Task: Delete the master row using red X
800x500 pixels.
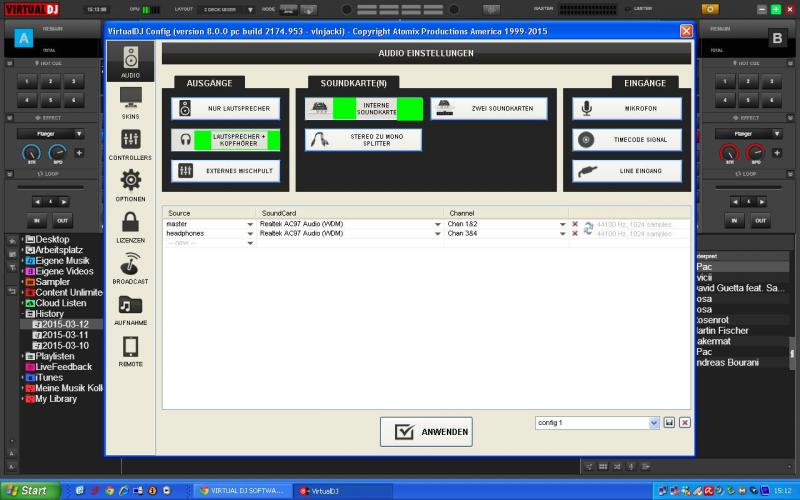Action: (575, 224)
